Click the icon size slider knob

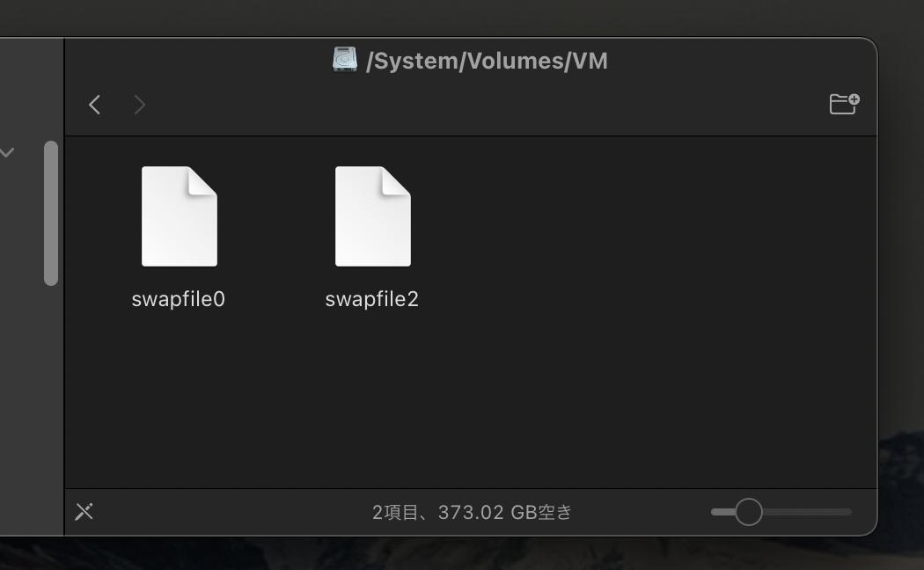[748, 512]
